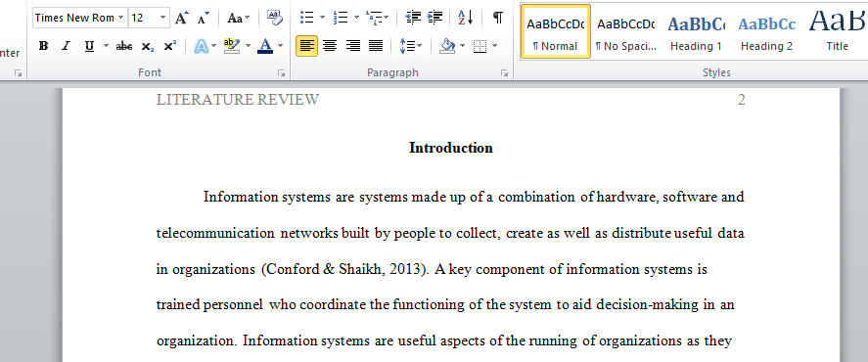
Task: Open the Paragraph dialog launcher
Action: [x=504, y=73]
